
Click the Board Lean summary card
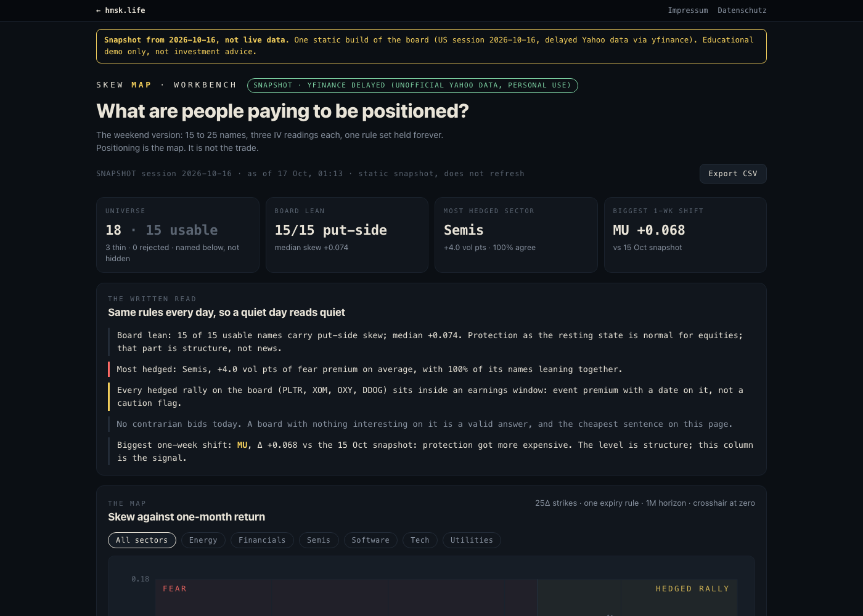347,235
